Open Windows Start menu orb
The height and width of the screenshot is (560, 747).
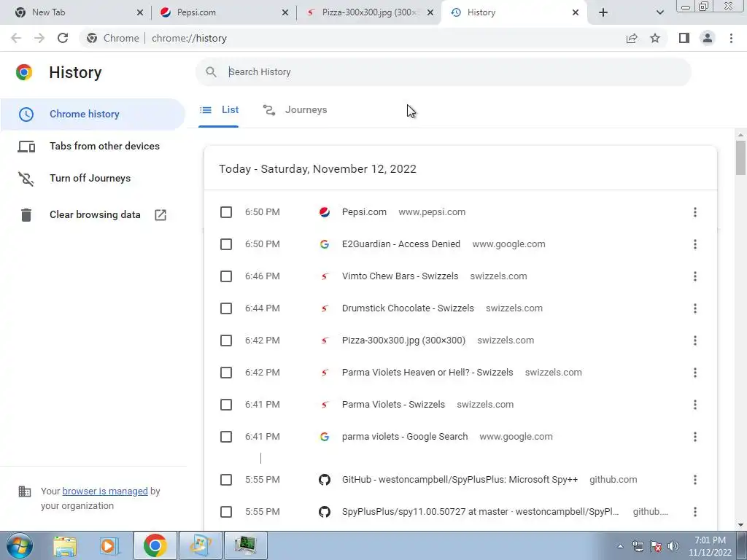click(20, 545)
